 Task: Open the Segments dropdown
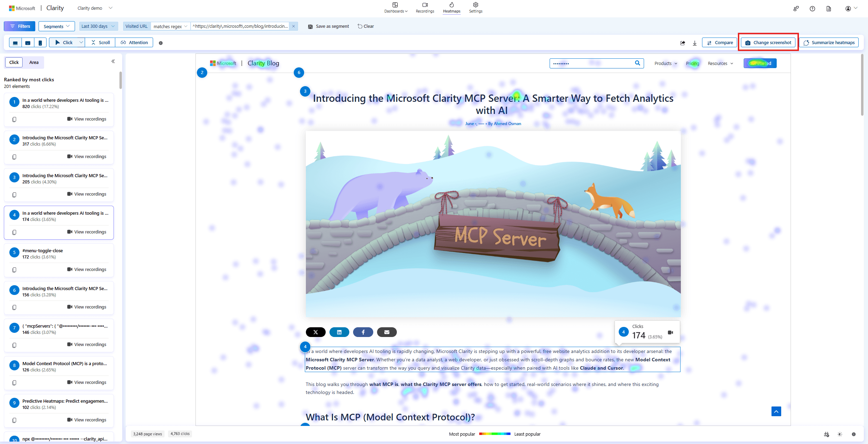tap(57, 26)
